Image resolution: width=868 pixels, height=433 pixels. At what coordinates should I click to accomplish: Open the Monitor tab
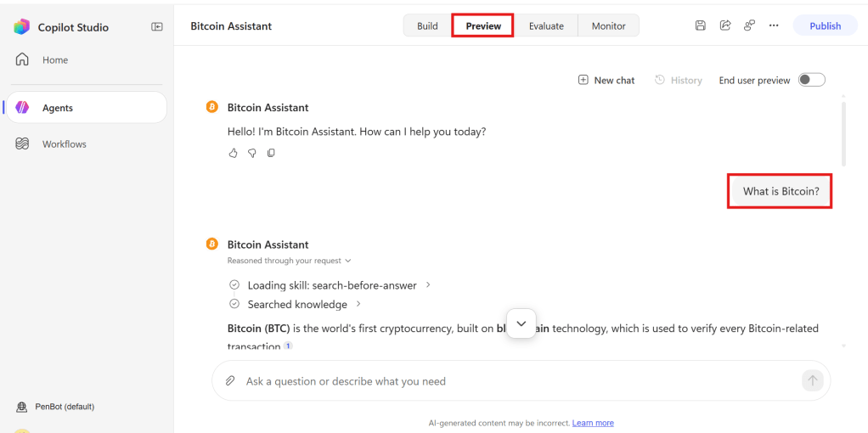click(608, 26)
